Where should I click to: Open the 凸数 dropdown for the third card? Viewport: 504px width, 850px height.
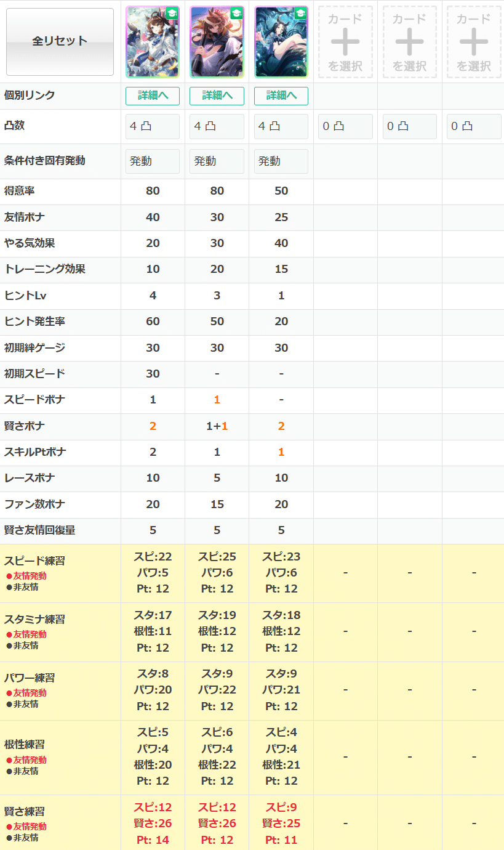tap(281, 126)
